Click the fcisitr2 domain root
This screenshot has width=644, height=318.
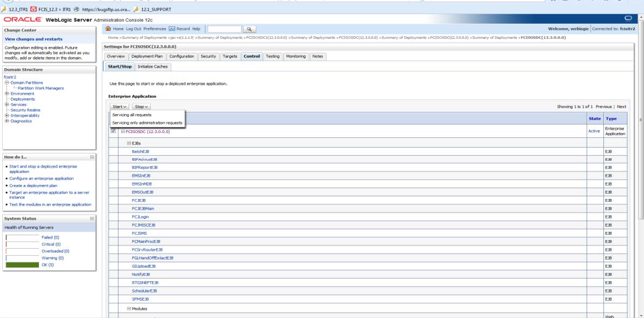click(10, 77)
